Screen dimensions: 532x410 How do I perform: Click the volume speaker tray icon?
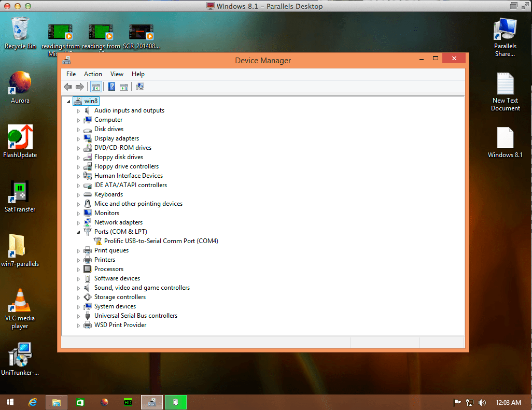point(482,403)
